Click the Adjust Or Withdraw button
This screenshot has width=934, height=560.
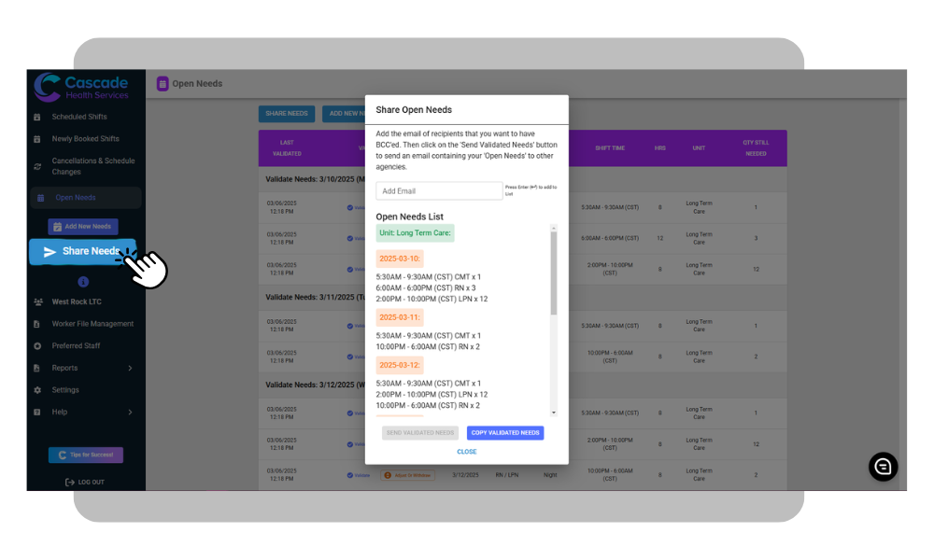tap(408, 475)
